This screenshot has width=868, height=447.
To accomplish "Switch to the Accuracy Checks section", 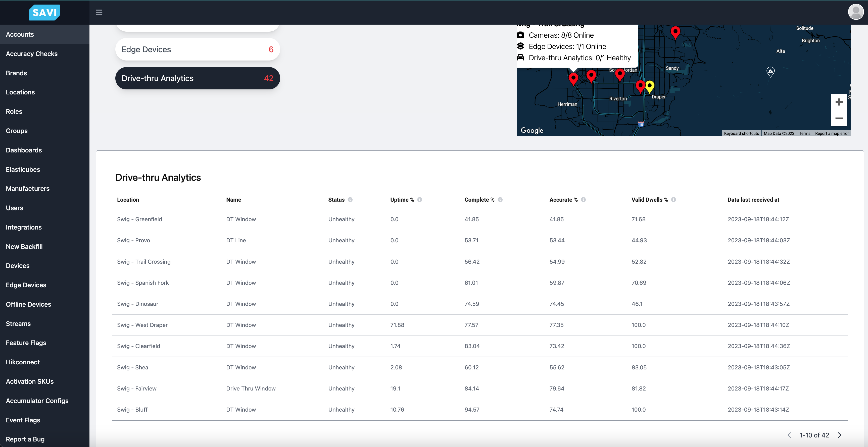I will [32, 53].
